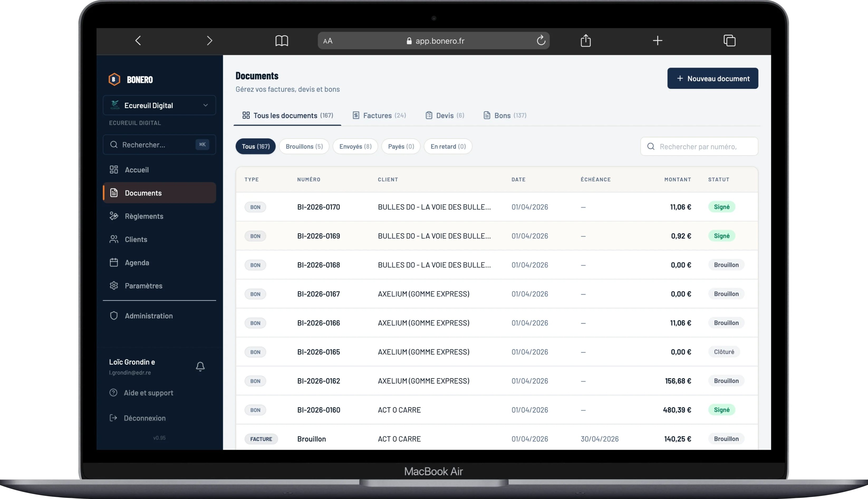This screenshot has height=499, width=868.
Task: Select the En retard filter chip
Action: tap(448, 146)
